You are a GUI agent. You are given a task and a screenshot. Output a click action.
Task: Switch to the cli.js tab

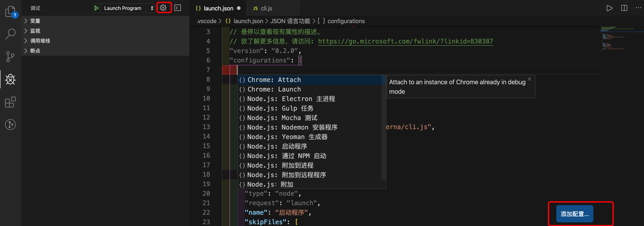(x=266, y=8)
